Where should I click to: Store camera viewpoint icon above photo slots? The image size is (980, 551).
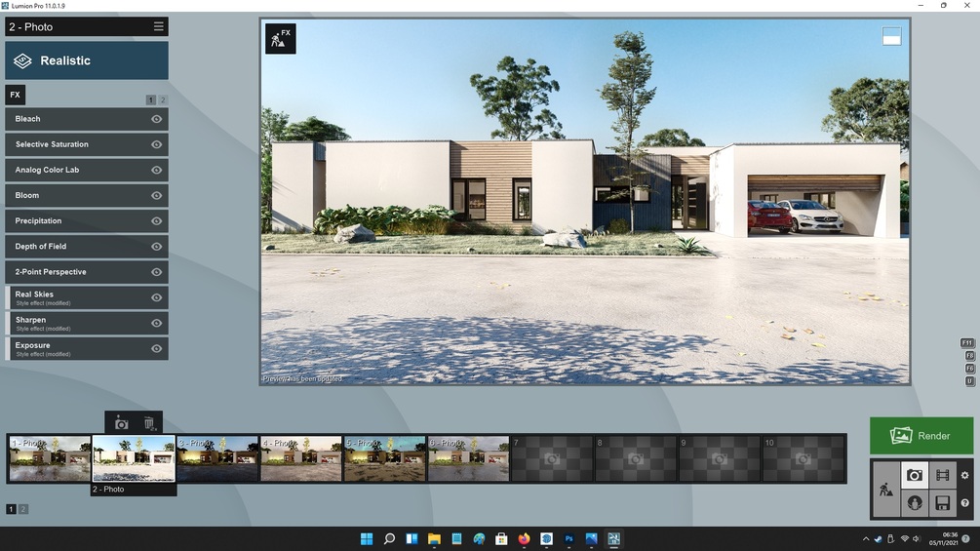point(121,423)
